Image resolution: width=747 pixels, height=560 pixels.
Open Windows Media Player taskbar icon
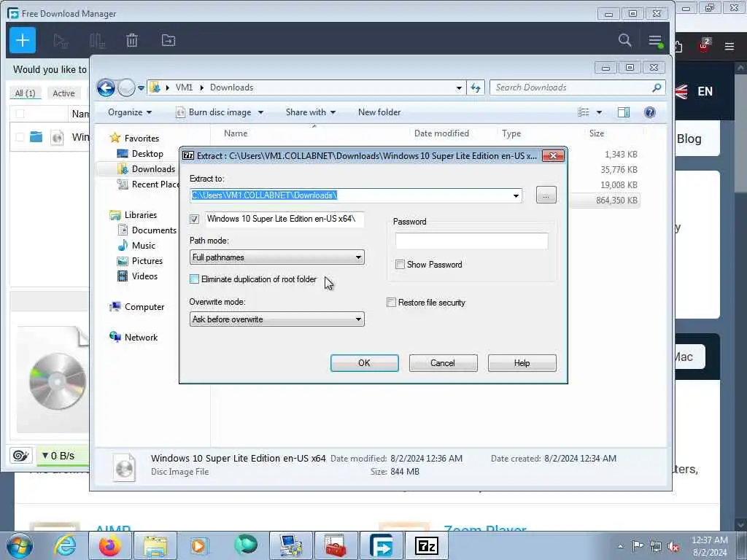click(x=199, y=545)
